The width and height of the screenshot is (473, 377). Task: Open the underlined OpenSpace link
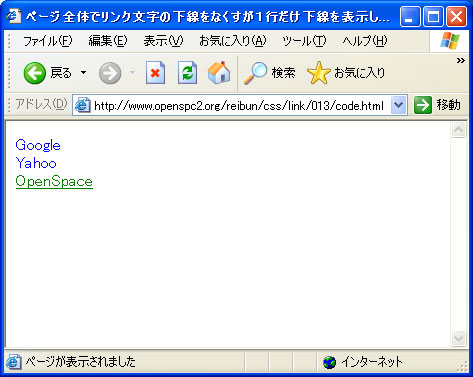(54, 182)
